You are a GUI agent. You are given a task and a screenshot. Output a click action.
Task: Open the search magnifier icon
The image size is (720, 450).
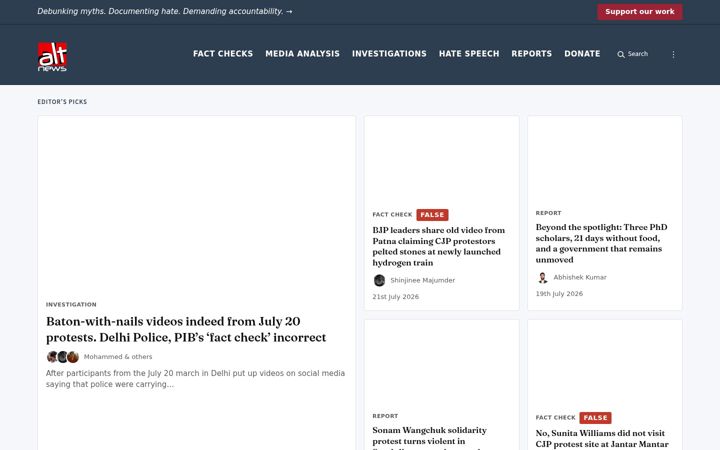tap(621, 54)
